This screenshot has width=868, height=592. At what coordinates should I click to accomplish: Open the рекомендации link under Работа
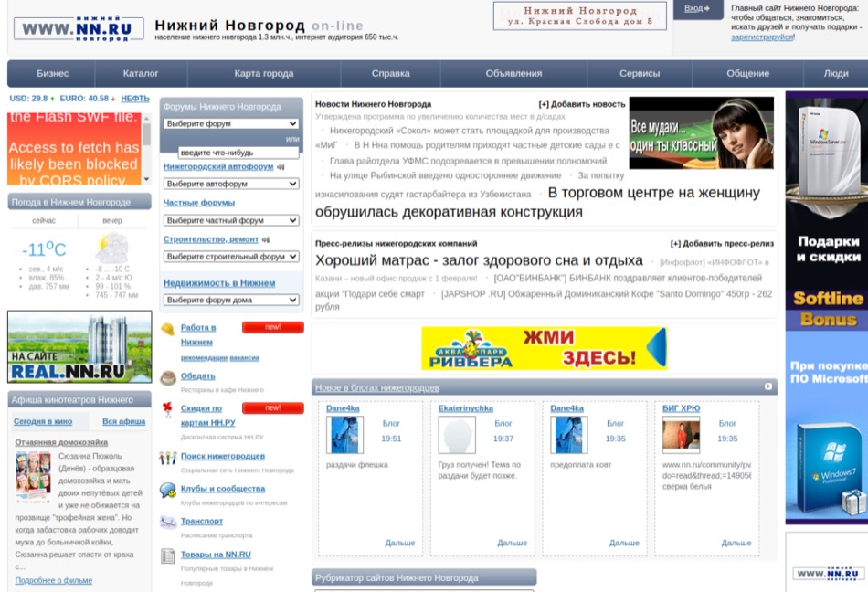pos(204,358)
